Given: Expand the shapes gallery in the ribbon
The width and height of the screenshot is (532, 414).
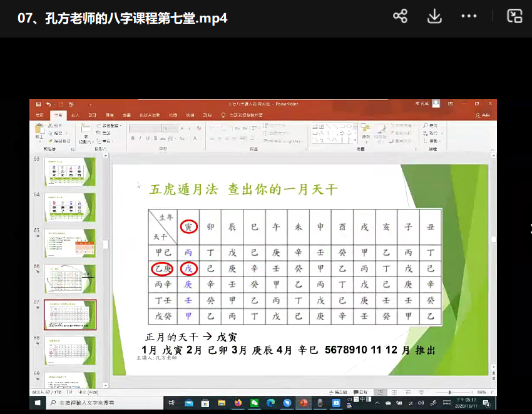Looking at the screenshot, I should pos(354,138).
